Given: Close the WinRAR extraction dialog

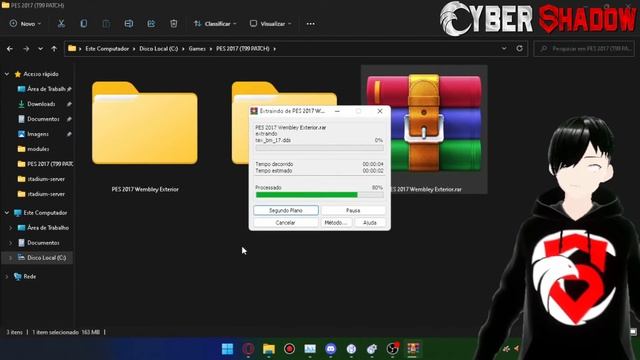Looking at the screenshot, I should (x=380, y=111).
